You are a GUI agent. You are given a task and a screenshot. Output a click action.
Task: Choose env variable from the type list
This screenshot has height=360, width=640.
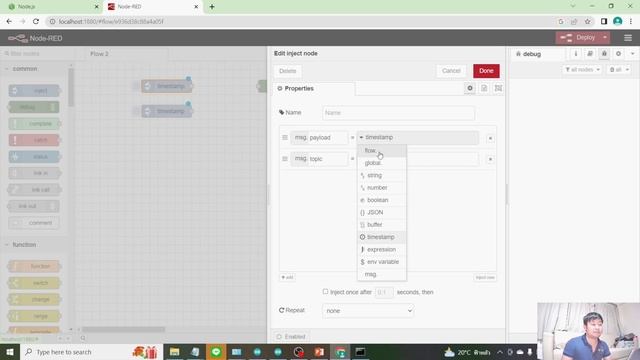382,262
